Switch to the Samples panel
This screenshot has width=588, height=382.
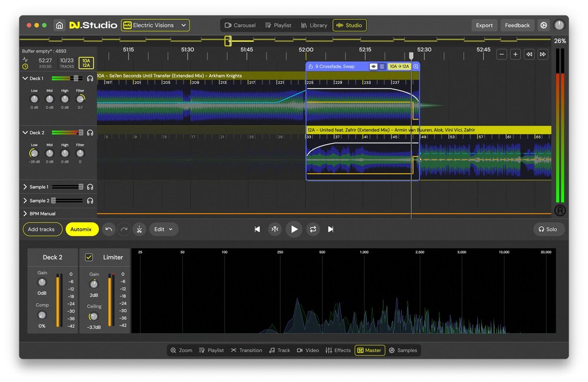[x=403, y=350]
